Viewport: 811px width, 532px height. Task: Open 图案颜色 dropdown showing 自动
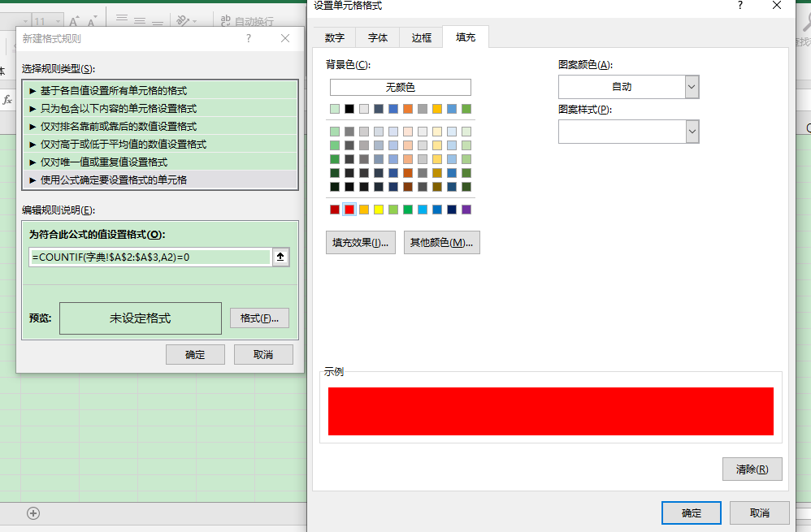pos(692,87)
